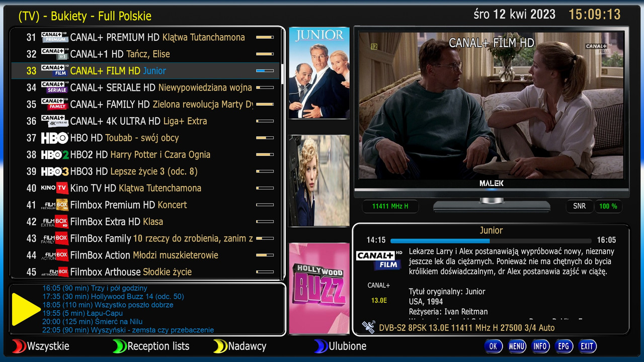Open the MENU button
Image resolution: width=644 pixels, height=362 pixels.
pos(517,346)
